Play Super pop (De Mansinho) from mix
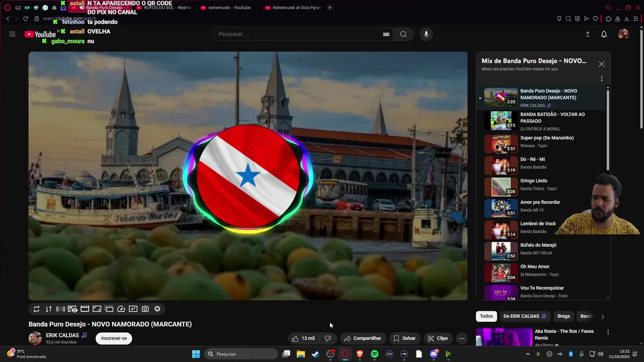The width and height of the screenshot is (644, 362). (544, 143)
